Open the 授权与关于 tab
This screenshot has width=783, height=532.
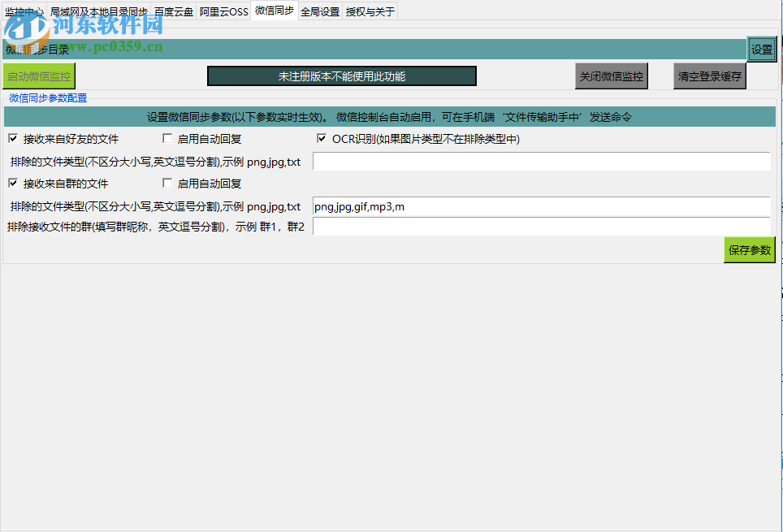tap(370, 11)
